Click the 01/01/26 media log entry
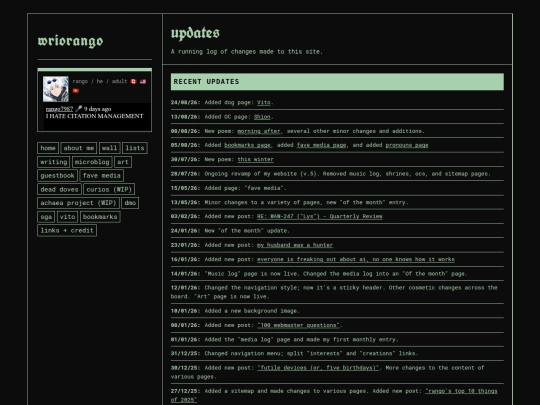Screen dimensions: 540x405 point(337,340)
